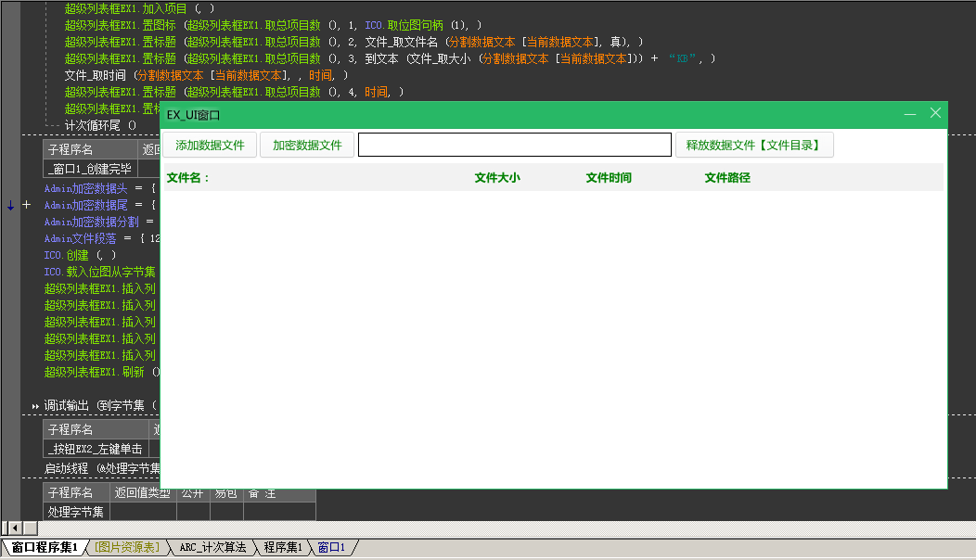Screen dimensions: 976x560
Task: Open the ARC_计次算法 tab
Action: 212,548
